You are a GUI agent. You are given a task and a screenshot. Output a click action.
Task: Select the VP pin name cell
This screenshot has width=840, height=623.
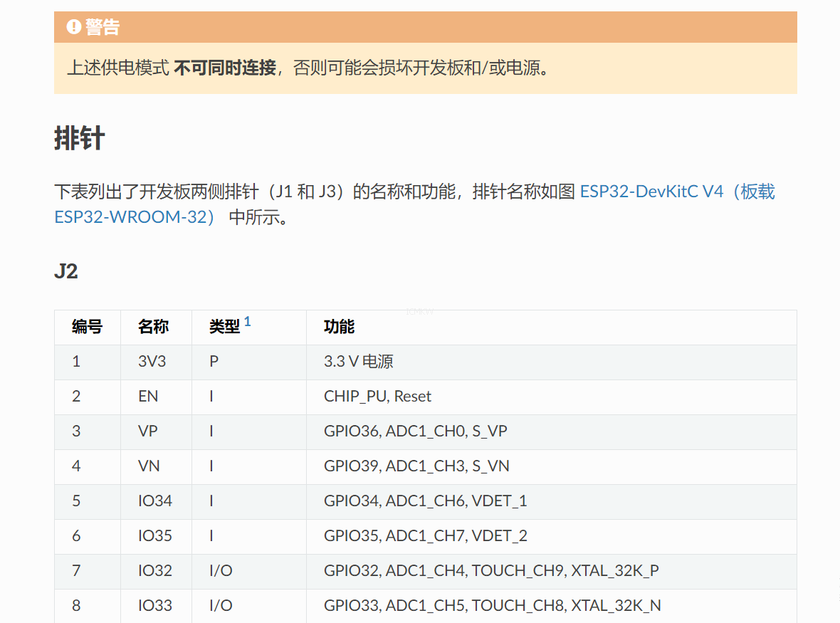coord(148,431)
